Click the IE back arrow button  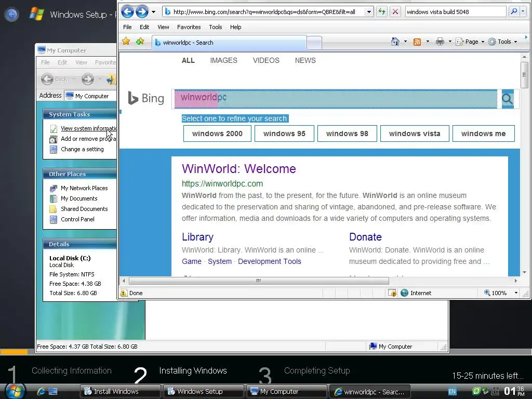[x=127, y=12]
